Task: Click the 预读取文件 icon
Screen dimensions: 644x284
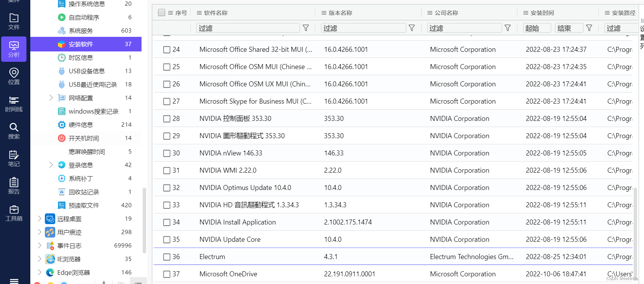Action: (x=61, y=205)
